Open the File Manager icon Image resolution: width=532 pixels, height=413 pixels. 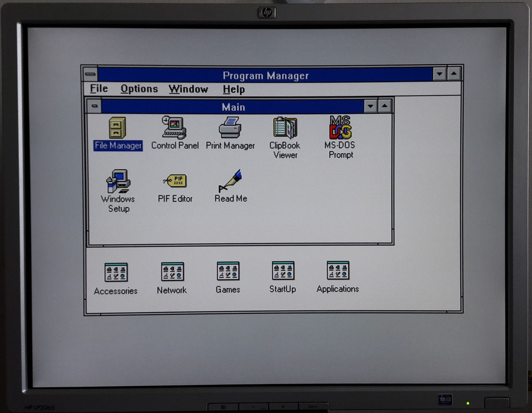point(118,128)
